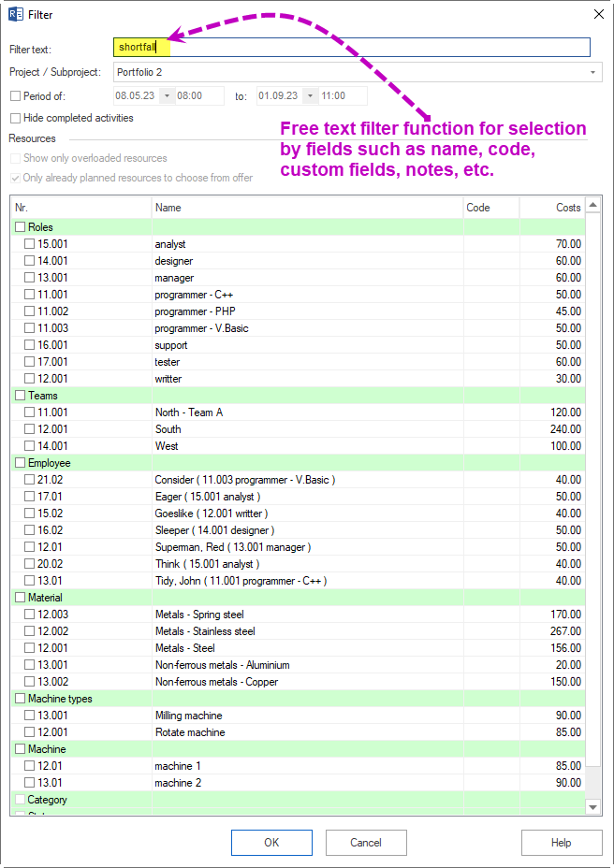Sort by the Costs column header
Screen dimensions: 614x868
tap(552, 208)
